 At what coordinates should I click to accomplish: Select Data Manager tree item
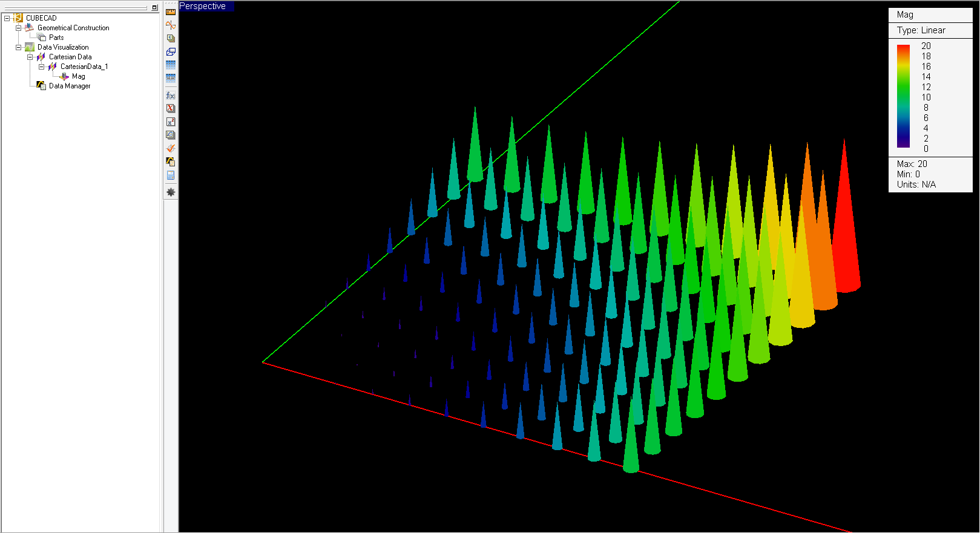coord(70,86)
